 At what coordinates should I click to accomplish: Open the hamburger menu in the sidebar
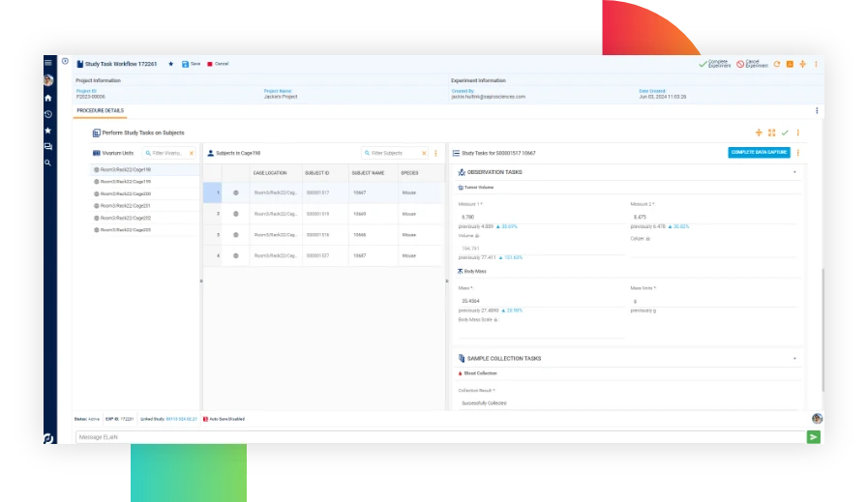pyautogui.click(x=47, y=63)
